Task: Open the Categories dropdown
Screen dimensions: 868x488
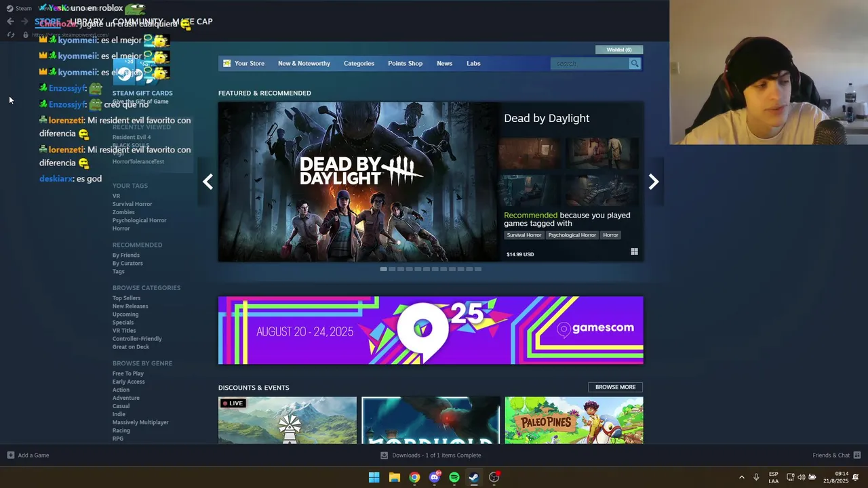Action: [359, 64]
